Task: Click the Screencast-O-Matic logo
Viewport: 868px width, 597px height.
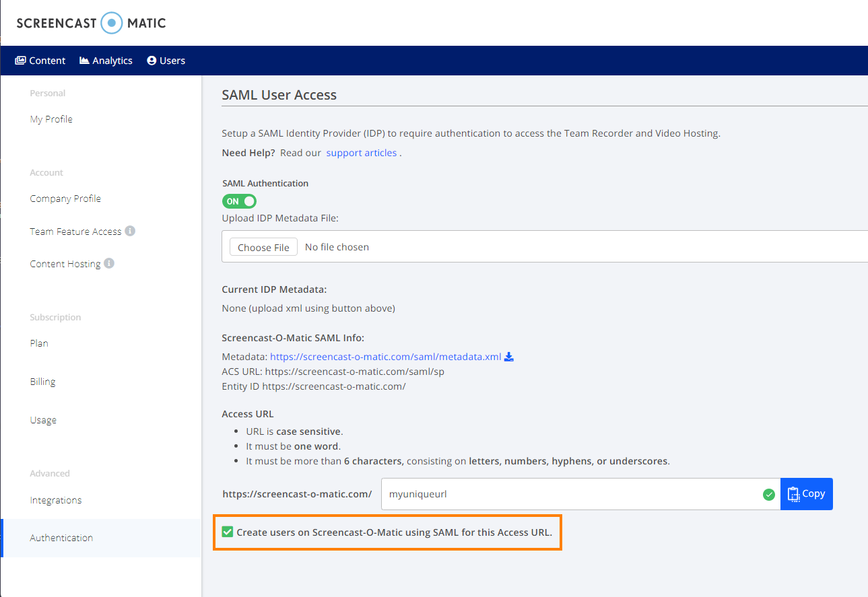Action: pos(91,23)
